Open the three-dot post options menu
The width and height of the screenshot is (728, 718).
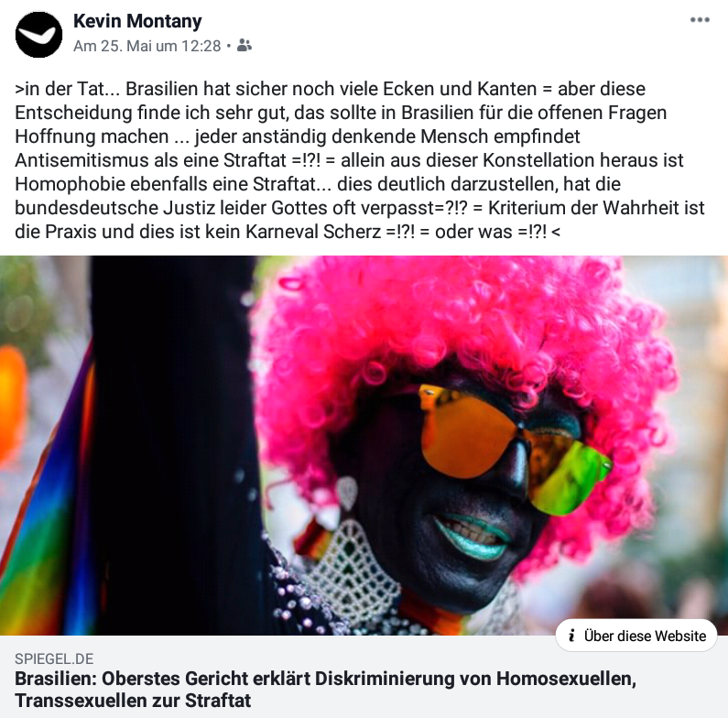(700, 20)
